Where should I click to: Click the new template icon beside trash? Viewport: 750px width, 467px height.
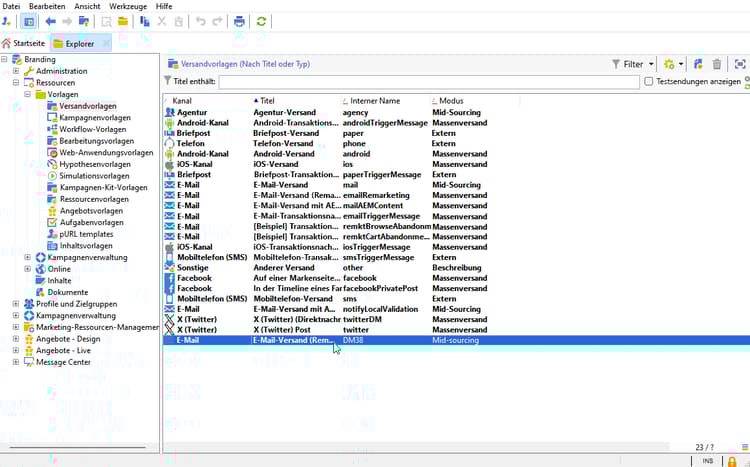[698, 64]
